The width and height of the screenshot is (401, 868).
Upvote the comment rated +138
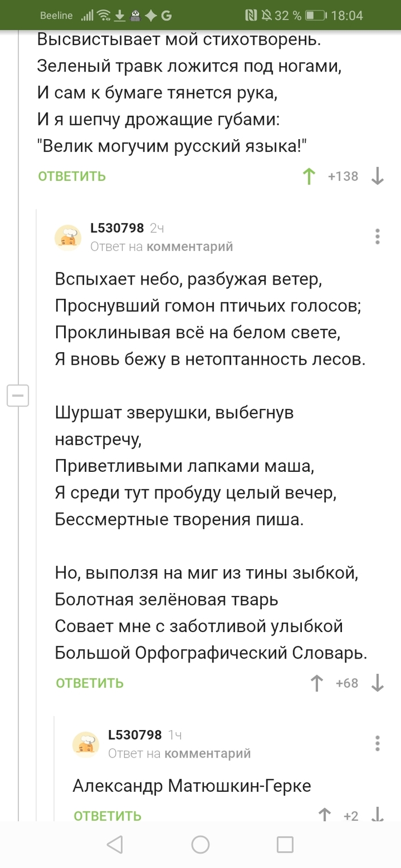[x=309, y=176]
